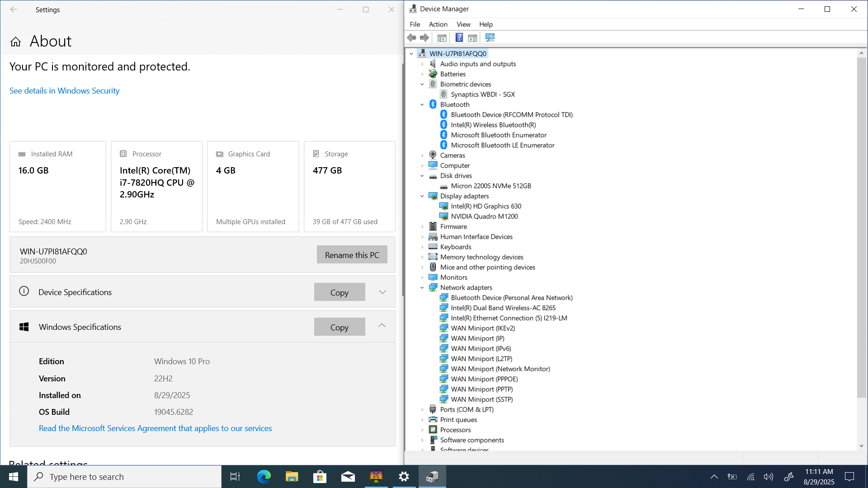Open Windows Start menu
This screenshot has width=868, height=488.
pyautogui.click(x=14, y=477)
